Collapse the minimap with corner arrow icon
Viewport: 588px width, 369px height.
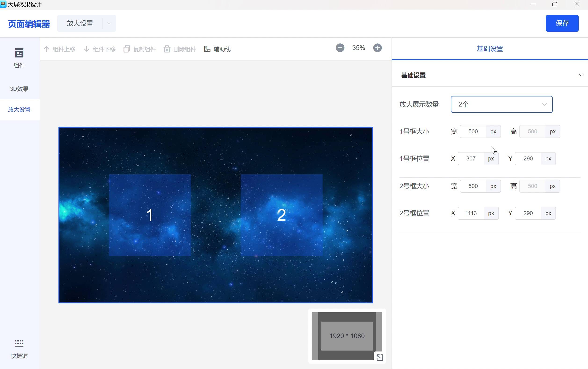coord(379,357)
